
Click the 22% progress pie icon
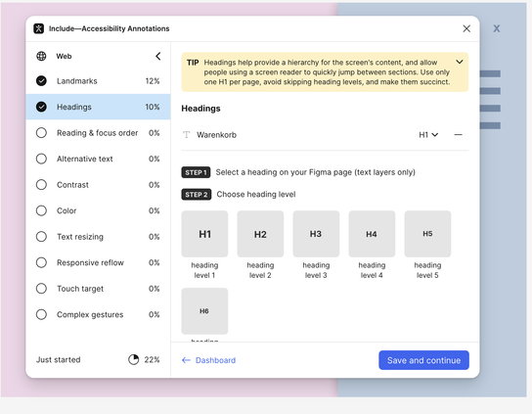tap(134, 359)
